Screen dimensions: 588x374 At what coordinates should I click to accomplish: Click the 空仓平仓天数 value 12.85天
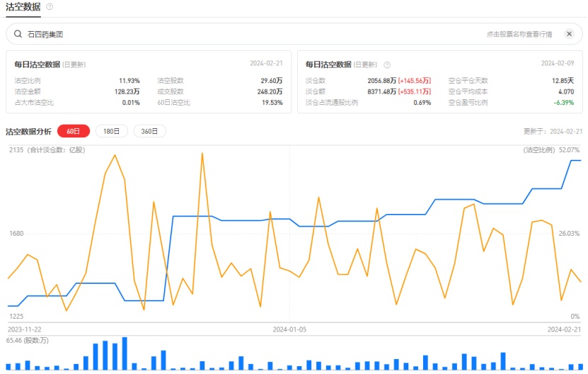(x=563, y=81)
